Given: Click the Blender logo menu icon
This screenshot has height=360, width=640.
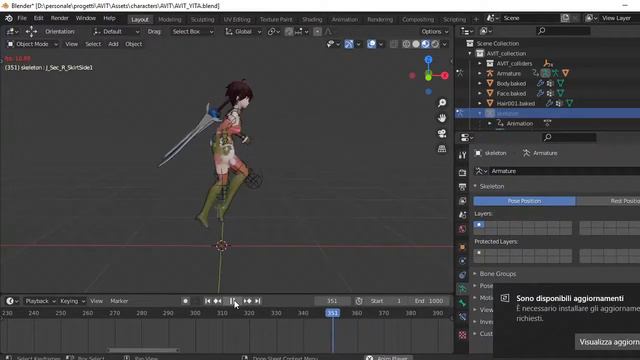Looking at the screenshot, I should pos(9,18).
